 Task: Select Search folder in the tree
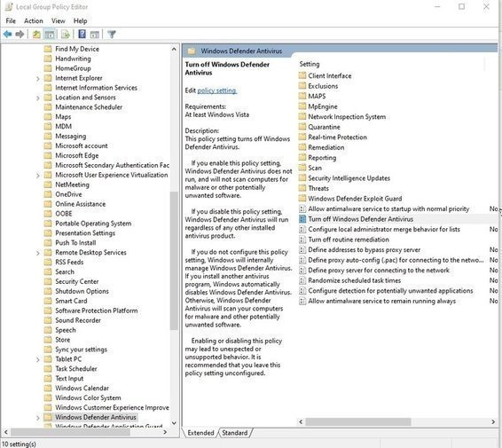(65, 271)
